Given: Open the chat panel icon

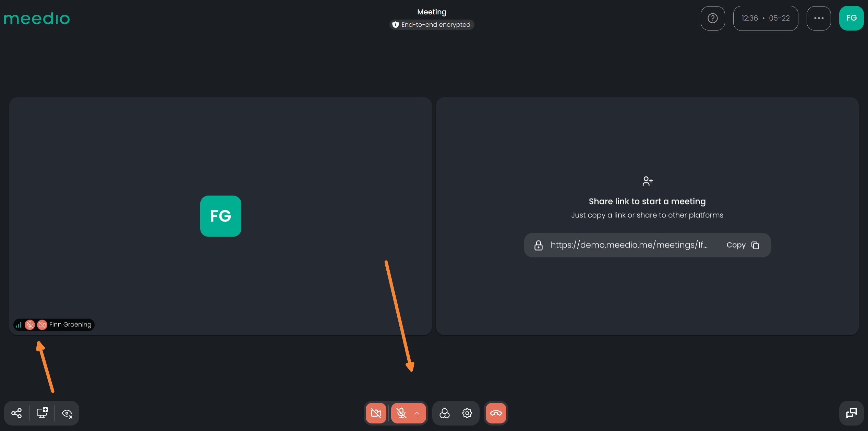Looking at the screenshot, I should point(851,413).
